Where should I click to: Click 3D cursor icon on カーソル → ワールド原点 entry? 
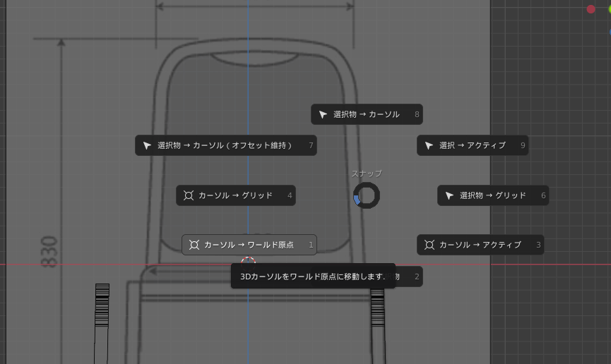(x=194, y=245)
